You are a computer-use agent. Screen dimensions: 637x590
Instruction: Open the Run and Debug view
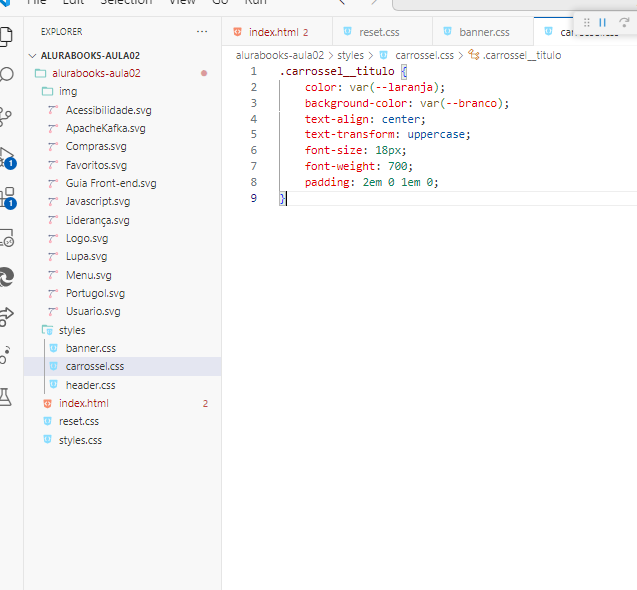pyautogui.click(x=7, y=158)
